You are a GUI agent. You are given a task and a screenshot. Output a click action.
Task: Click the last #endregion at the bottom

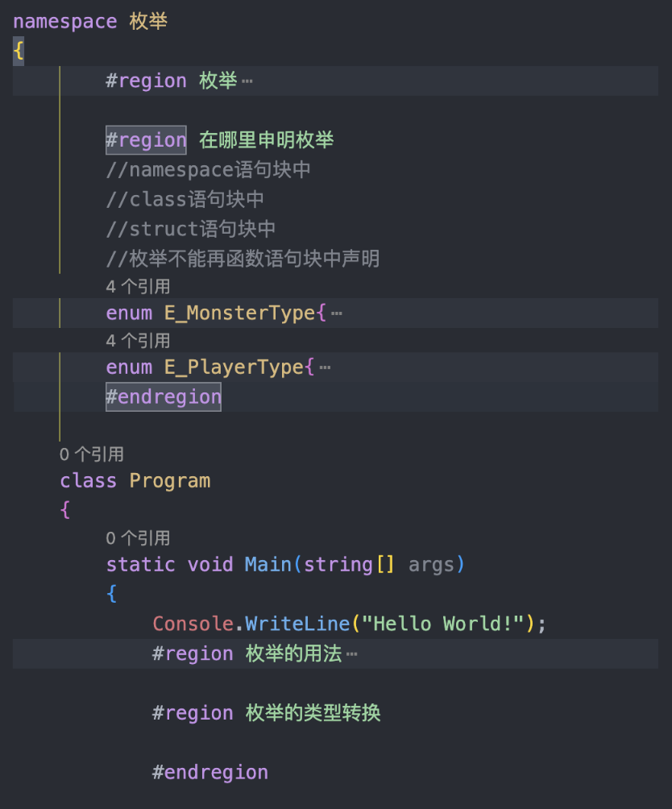point(210,773)
